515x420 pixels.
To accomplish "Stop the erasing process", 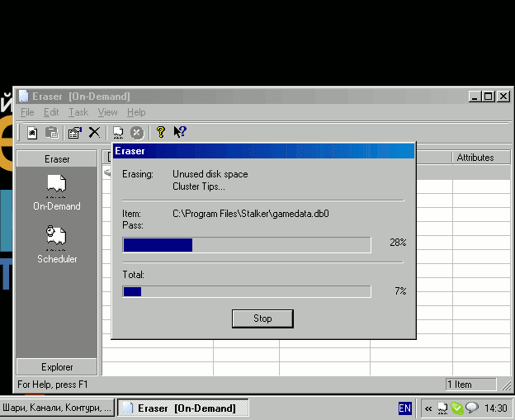I will (262, 319).
